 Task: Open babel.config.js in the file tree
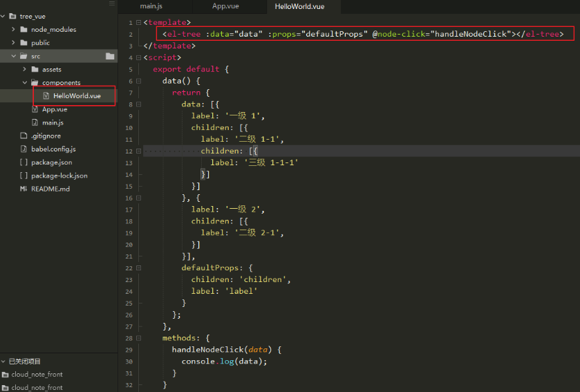[x=53, y=149]
